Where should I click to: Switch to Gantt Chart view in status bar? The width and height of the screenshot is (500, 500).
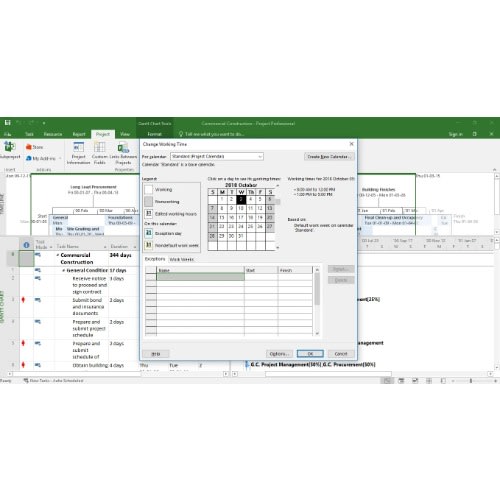click(x=387, y=380)
